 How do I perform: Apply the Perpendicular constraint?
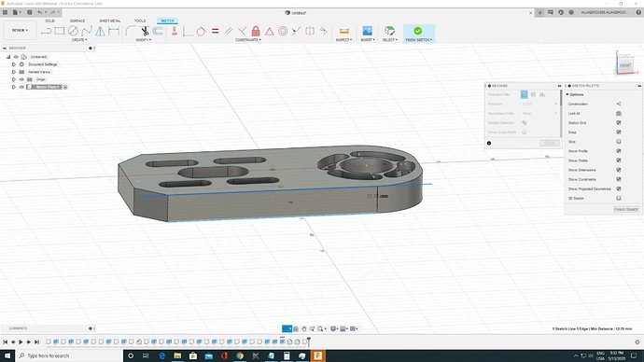[x=243, y=31]
